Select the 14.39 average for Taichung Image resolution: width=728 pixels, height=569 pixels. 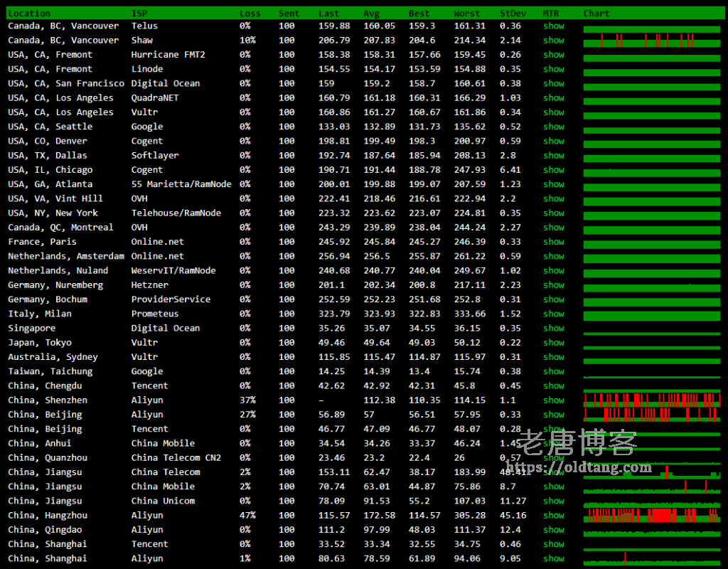click(x=377, y=371)
